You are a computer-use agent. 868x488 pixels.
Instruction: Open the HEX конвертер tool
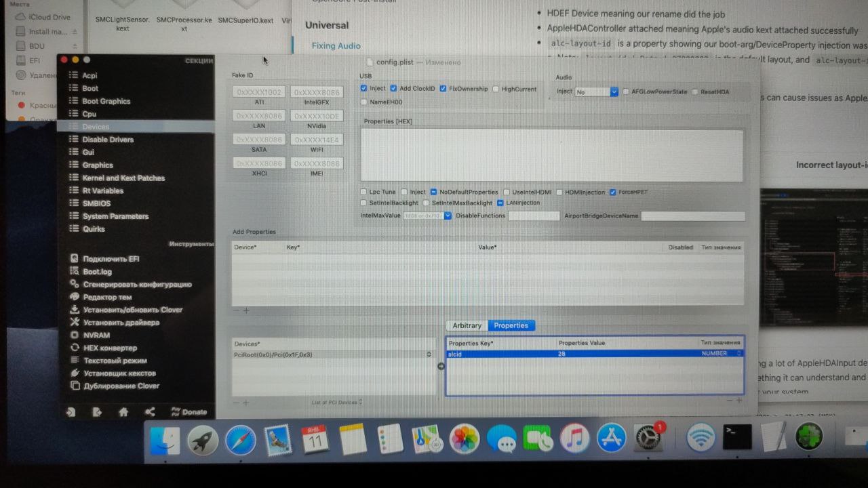click(110, 348)
